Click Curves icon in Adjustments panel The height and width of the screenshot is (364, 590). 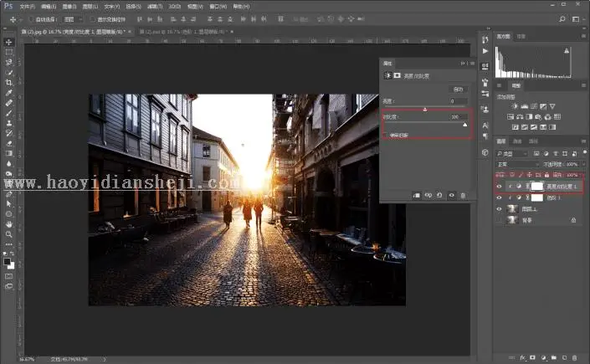(534, 106)
